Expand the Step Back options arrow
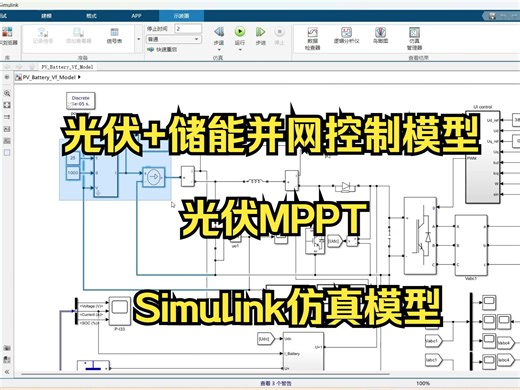 click(x=219, y=50)
